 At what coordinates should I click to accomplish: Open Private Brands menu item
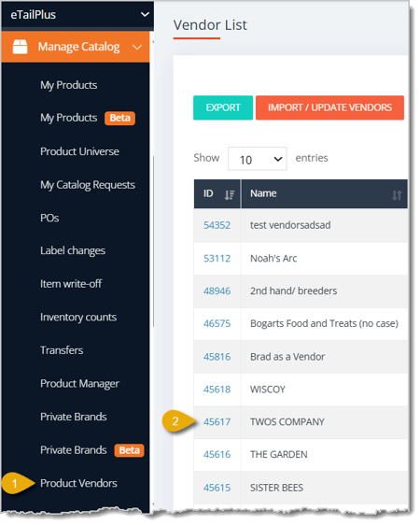pyautogui.click(x=73, y=417)
